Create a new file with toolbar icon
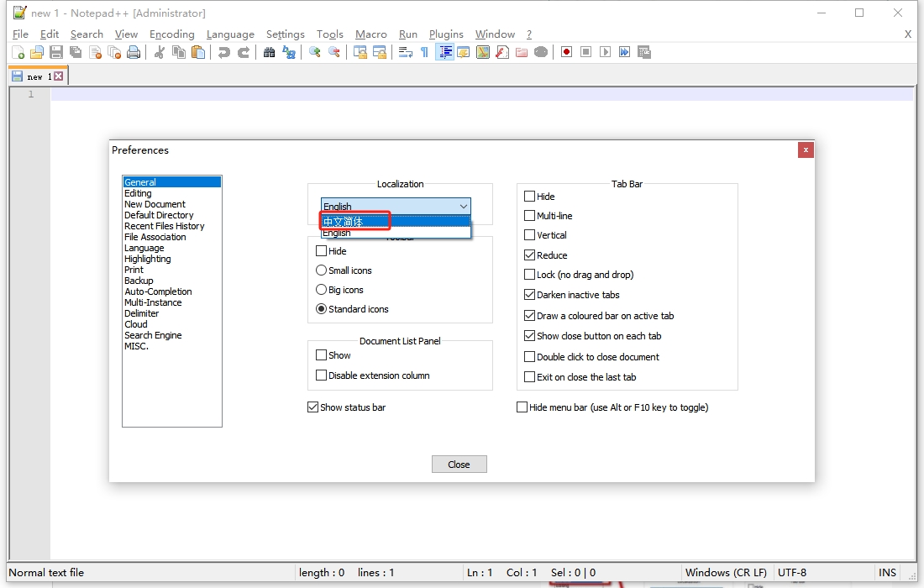Viewport: 924px width, 588px height. click(18, 52)
